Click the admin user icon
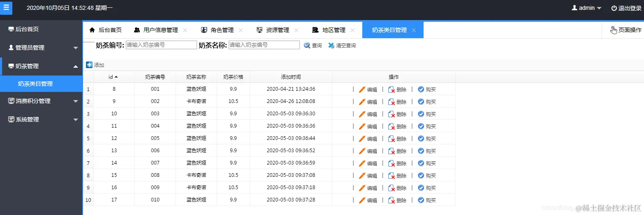This screenshot has height=215, width=644. 574,8
